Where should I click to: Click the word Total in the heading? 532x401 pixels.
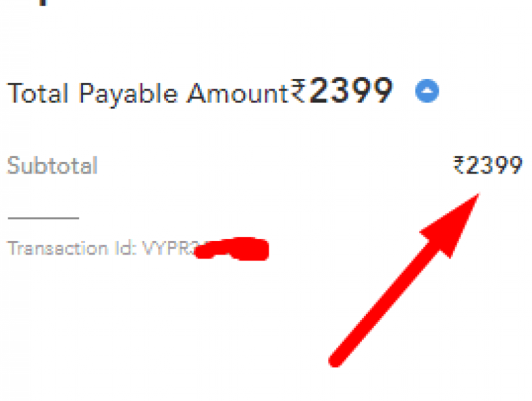click(38, 93)
